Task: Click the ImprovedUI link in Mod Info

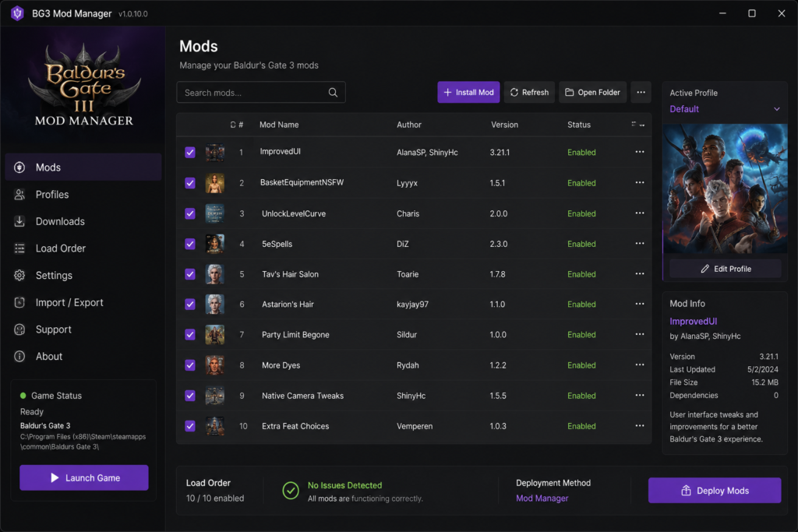Action: coord(693,321)
